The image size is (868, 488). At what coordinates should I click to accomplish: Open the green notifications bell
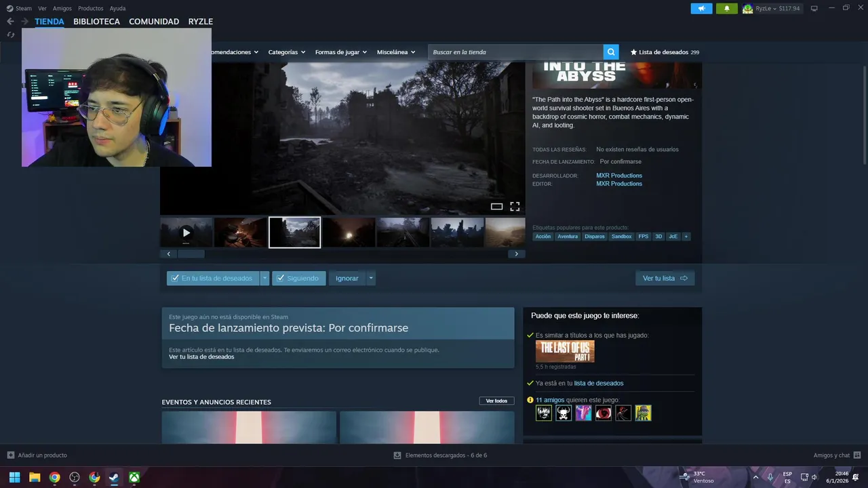727,8
